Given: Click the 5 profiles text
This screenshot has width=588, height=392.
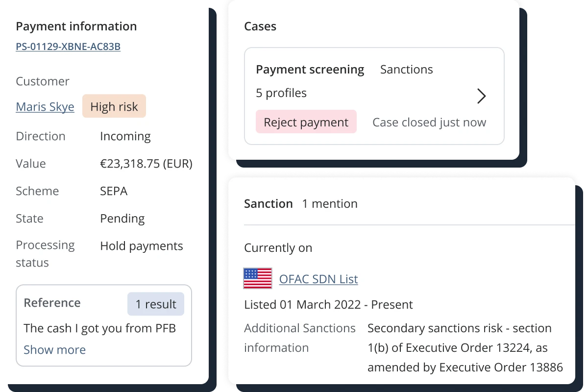Looking at the screenshot, I should click(x=281, y=93).
